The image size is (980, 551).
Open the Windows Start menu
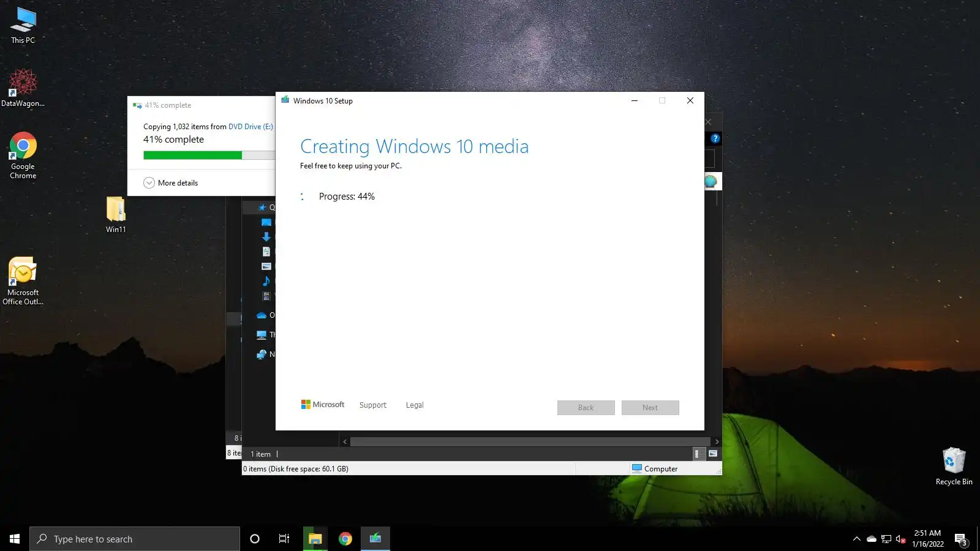click(15, 539)
